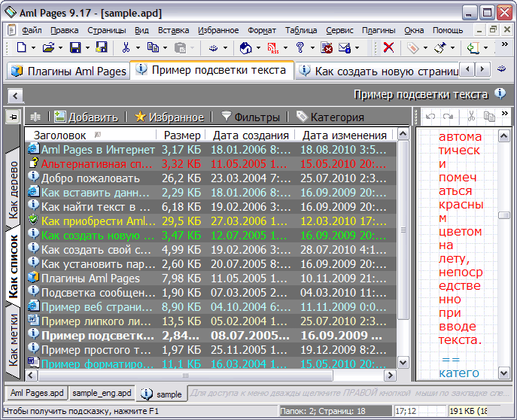517x420 pixels.
Task: Click the Cut scissors icon in main toolbar
Action: 126,48
